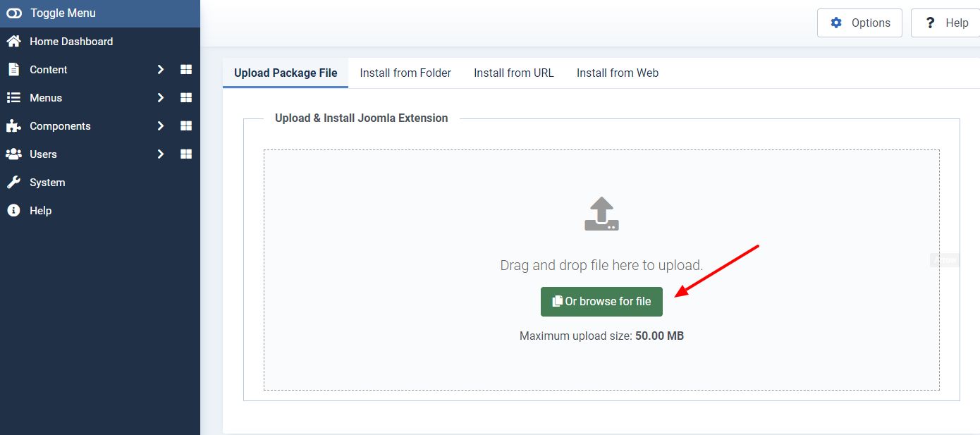This screenshot has height=435, width=980.
Task: Open the Menus sidebar item
Action: click(46, 98)
